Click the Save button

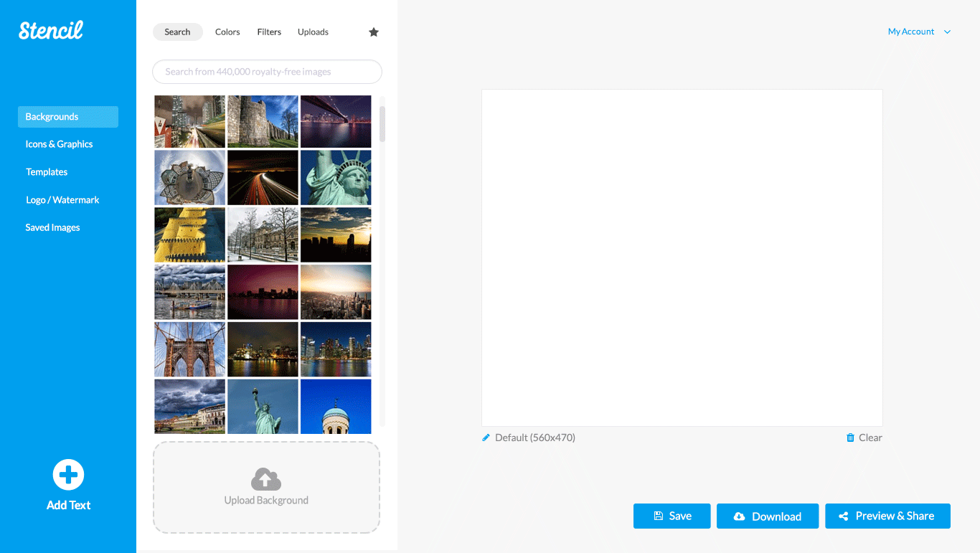[672, 516]
